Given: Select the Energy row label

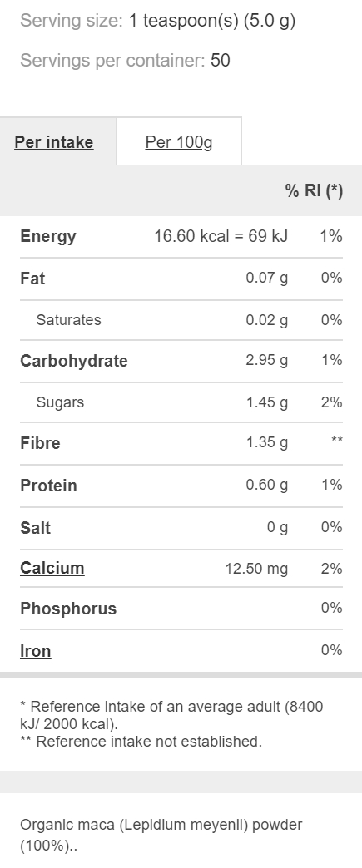Looking at the screenshot, I should click(x=48, y=236).
